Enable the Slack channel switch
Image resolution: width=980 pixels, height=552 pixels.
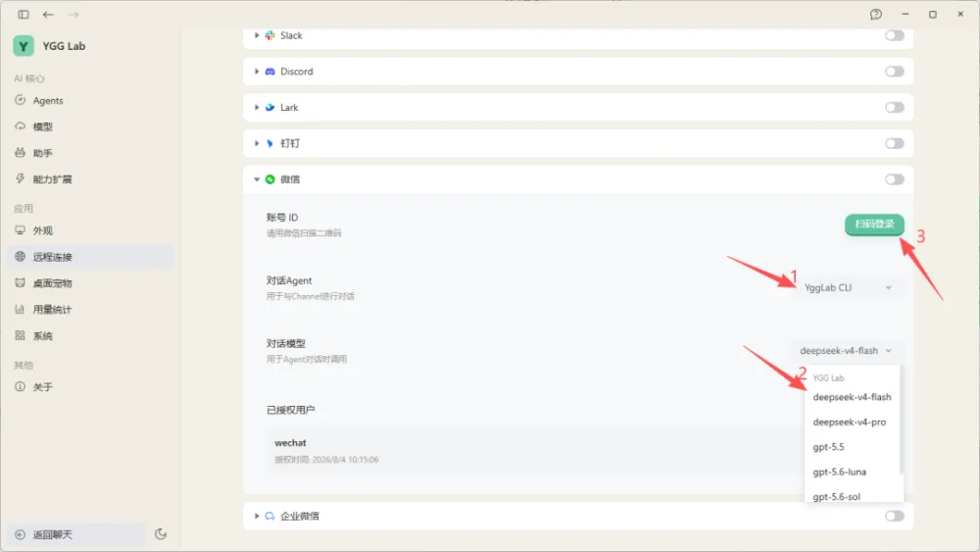895,35
